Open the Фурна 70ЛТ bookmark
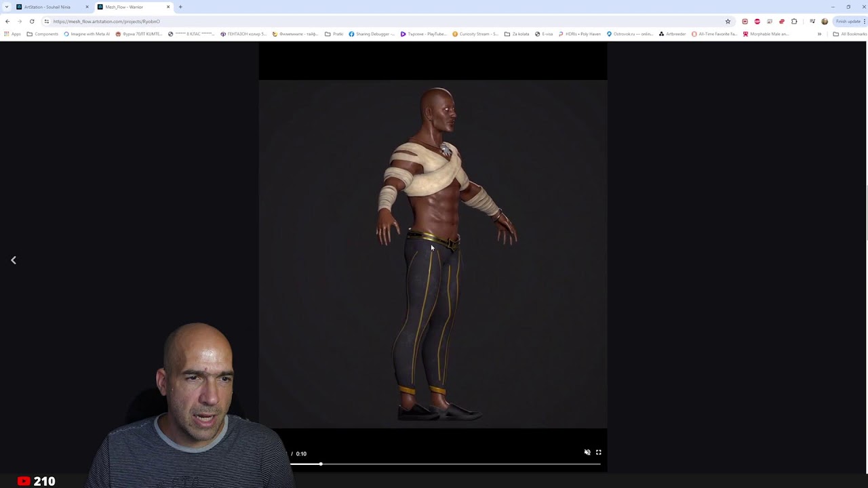 click(139, 34)
